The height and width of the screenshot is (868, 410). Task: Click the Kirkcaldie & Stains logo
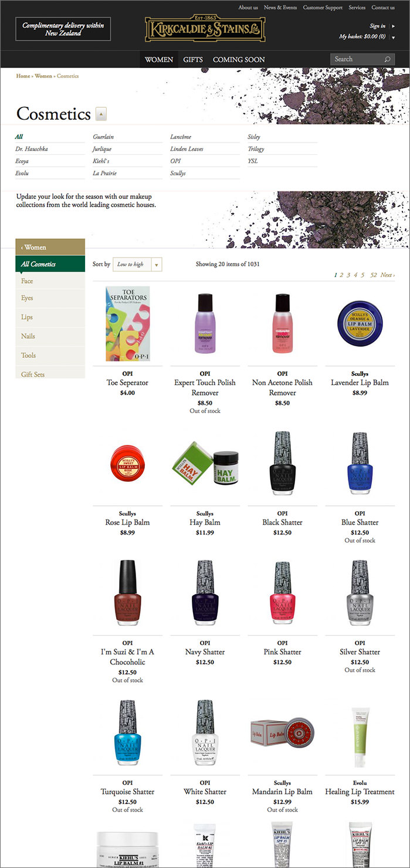tap(205, 28)
